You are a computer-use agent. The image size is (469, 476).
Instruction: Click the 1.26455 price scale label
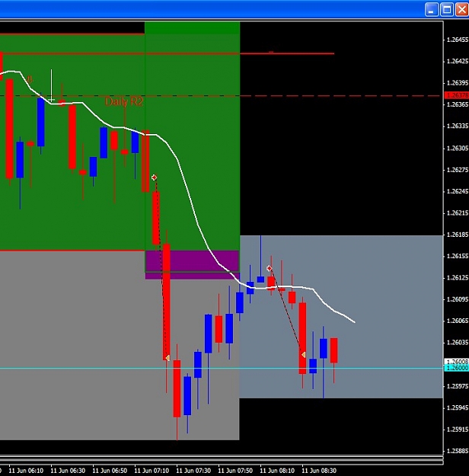coord(458,40)
